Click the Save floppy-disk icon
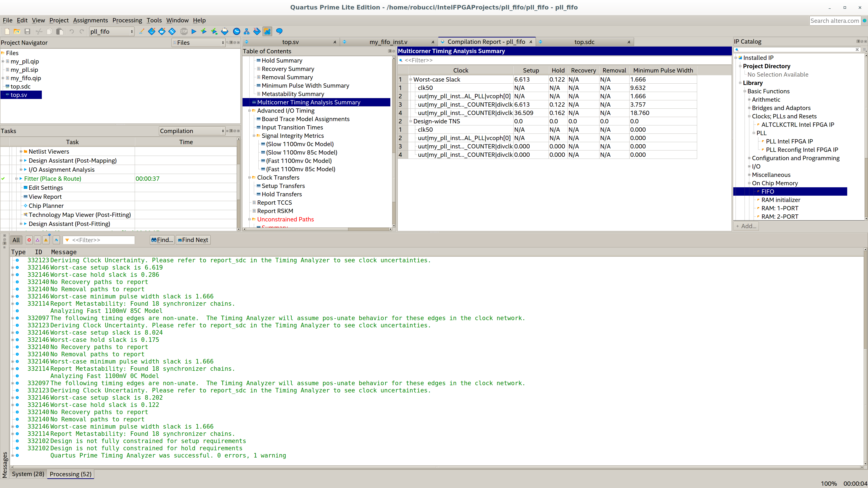Viewport: 868px width, 488px height. (x=27, y=31)
